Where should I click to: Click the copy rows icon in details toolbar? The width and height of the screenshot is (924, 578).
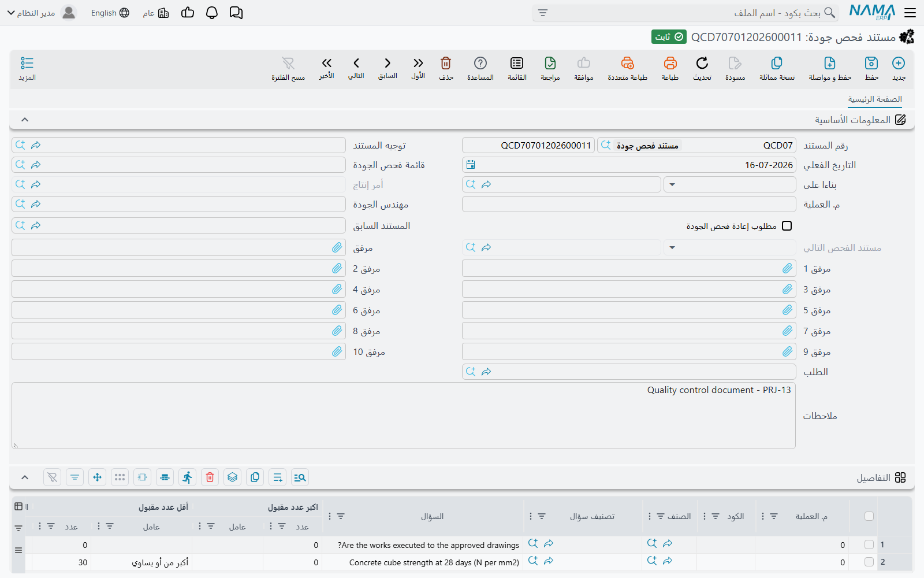coord(255,477)
